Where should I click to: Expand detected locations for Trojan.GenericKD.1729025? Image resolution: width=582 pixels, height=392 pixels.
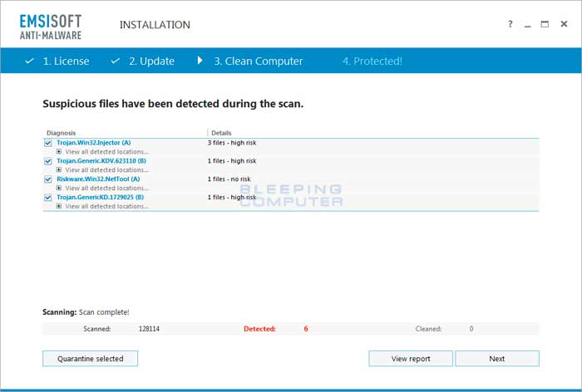pos(59,206)
